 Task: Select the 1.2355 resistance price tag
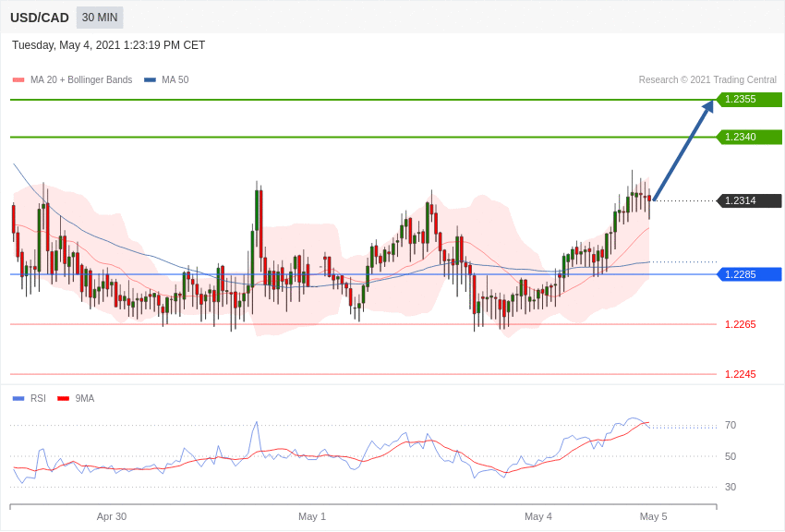(x=749, y=99)
